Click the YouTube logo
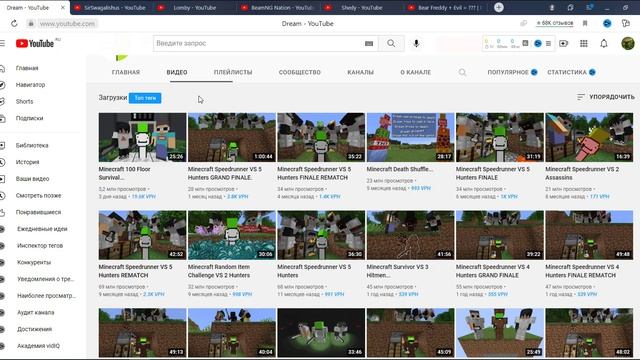Image resolution: width=640 pixels, height=360 pixels. point(35,43)
